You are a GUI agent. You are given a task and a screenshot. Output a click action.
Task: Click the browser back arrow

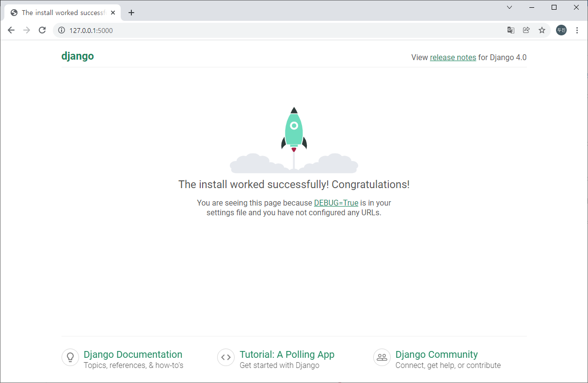coord(11,30)
